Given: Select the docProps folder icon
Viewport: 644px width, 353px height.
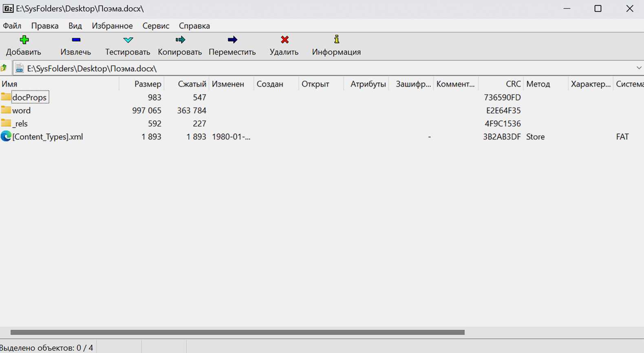Looking at the screenshot, I should click(6, 97).
